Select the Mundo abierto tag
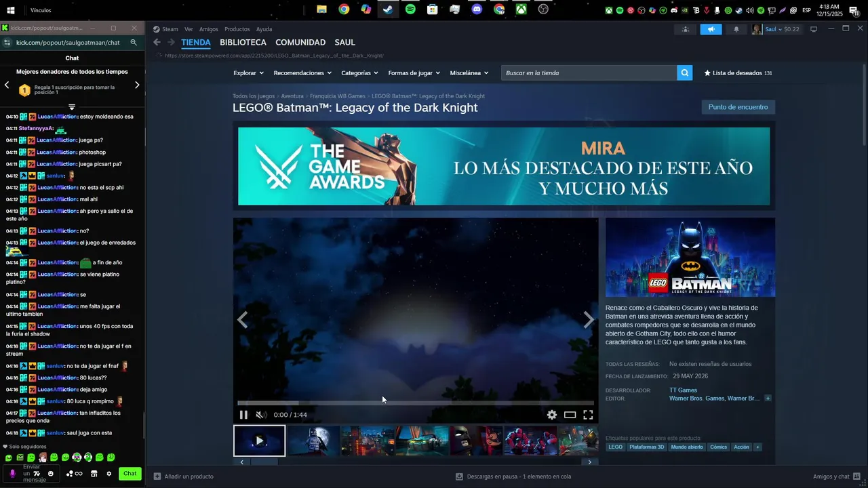Screen dimensions: 868x488 [x=687, y=447]
